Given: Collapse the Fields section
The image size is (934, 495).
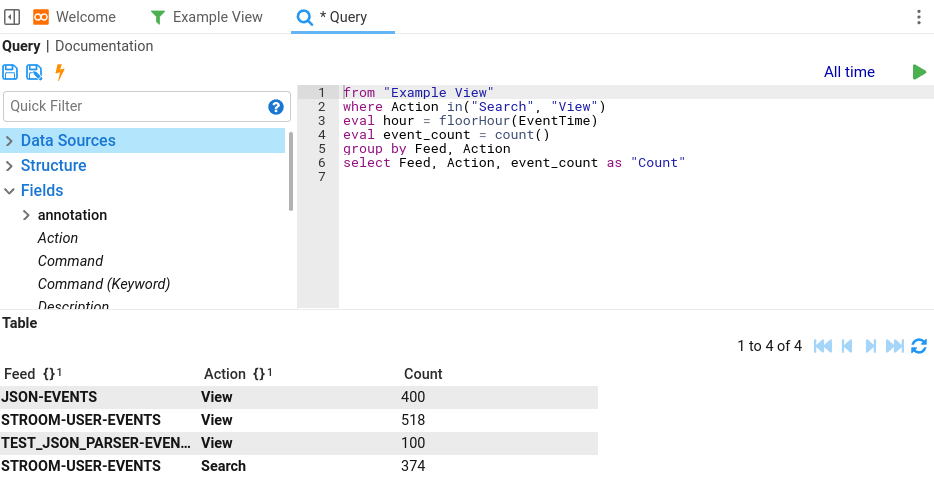Looking at the screenshot, I should 10,191.
